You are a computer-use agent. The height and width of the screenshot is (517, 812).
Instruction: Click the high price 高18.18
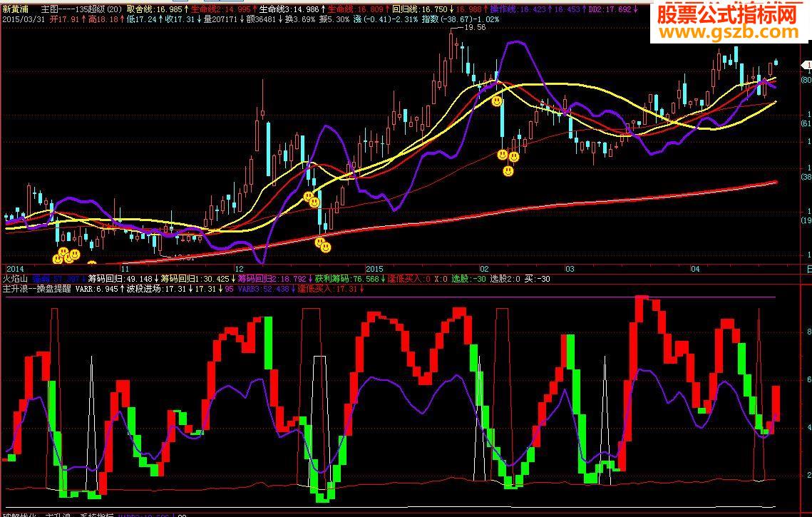[103, 19]
